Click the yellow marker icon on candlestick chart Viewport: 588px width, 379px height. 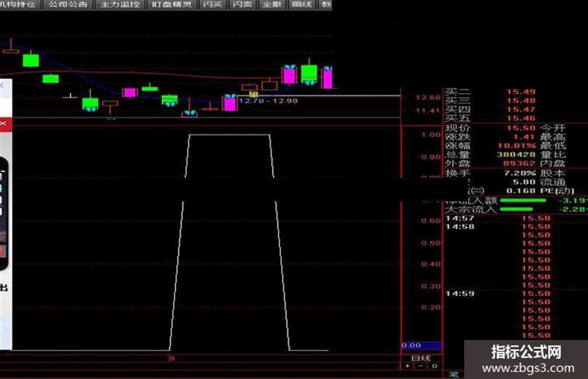254,94
